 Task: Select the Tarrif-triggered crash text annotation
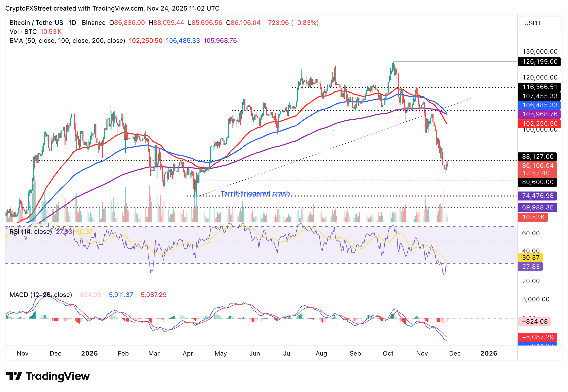255,193
